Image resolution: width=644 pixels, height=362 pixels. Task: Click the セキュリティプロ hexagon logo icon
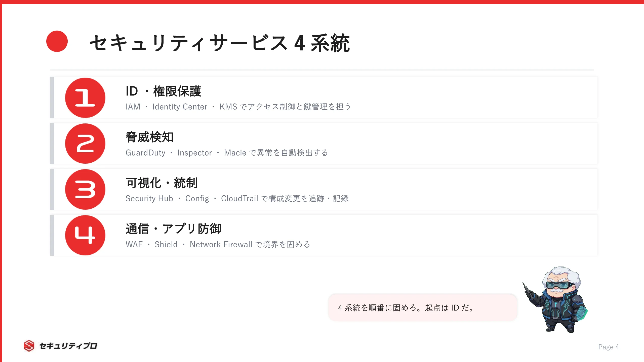[29, 346]
